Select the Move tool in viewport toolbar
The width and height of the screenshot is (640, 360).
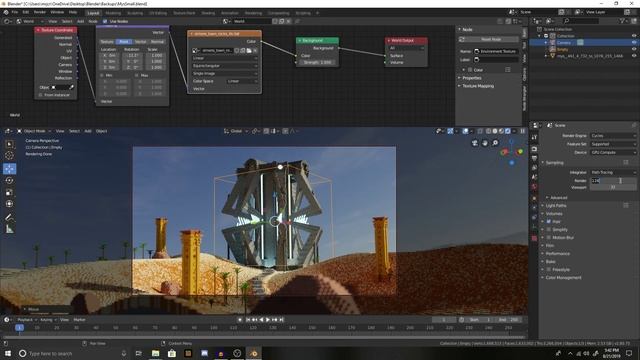coord(9,169)
